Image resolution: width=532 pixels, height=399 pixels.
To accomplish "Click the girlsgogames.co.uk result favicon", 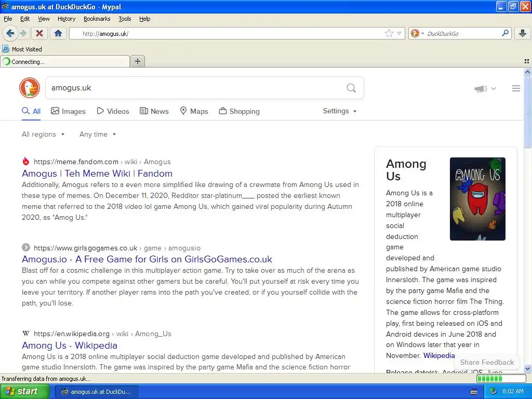I will [x=26, y=248].
